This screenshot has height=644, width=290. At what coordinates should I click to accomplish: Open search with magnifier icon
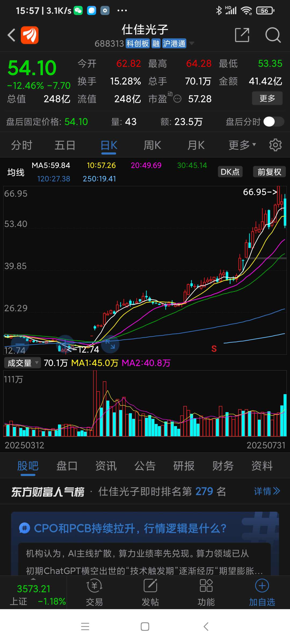[273, 35]
